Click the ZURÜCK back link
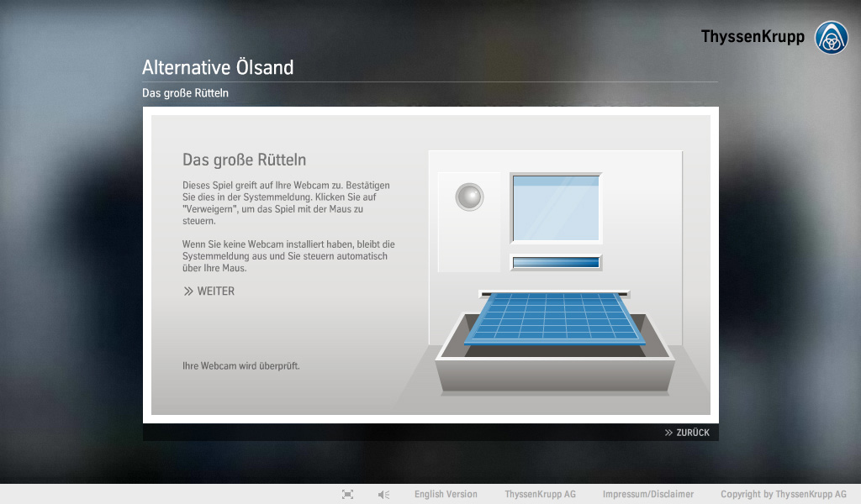The width and height of the screenshot is (861, 504). click(x=687, y=433)
